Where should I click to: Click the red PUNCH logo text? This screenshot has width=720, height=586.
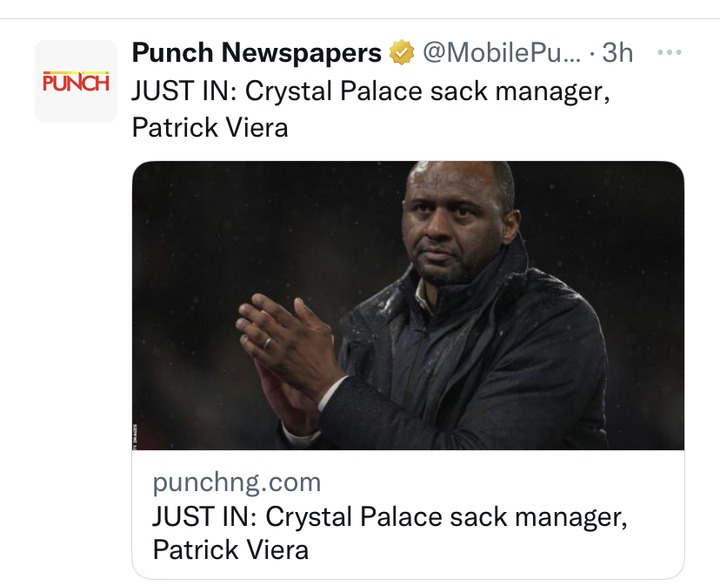point(76,82)
